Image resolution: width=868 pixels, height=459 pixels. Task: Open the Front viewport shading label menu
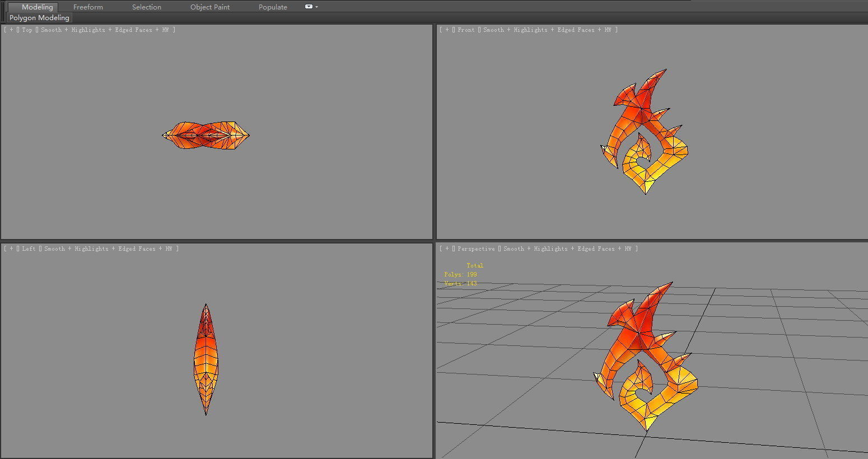click(547, 30)
